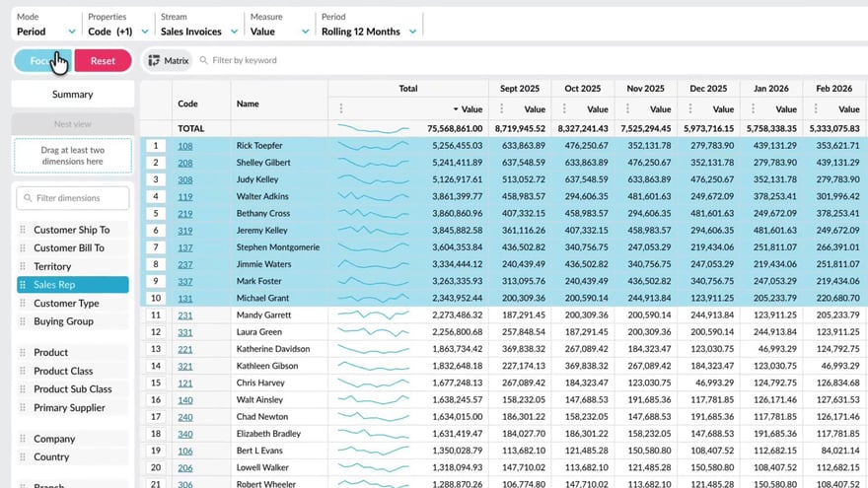Click the drag handle beside Buying Group

point(23,321)
